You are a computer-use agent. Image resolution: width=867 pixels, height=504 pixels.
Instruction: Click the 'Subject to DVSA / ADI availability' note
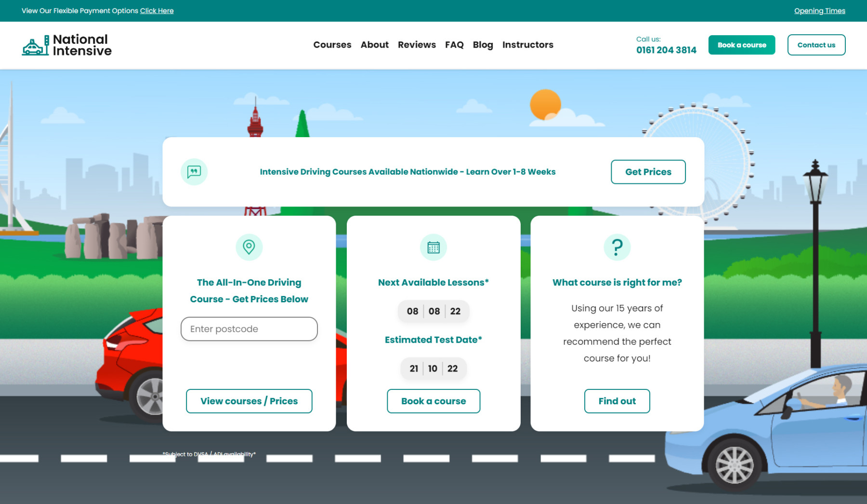[x=209, y=454]
